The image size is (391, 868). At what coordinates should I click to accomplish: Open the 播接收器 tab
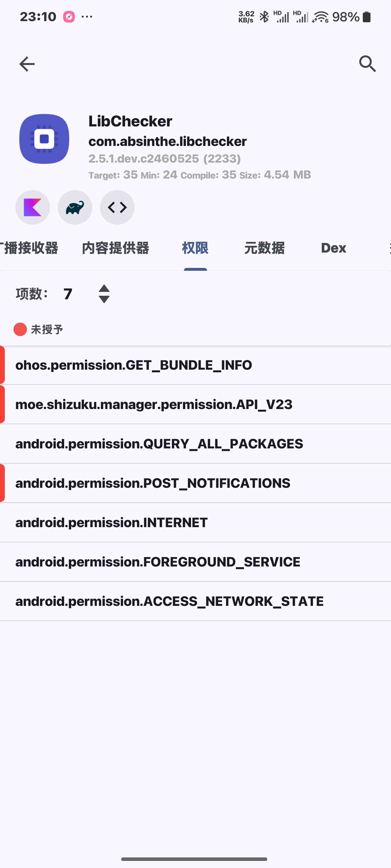(x=29, y=248)
